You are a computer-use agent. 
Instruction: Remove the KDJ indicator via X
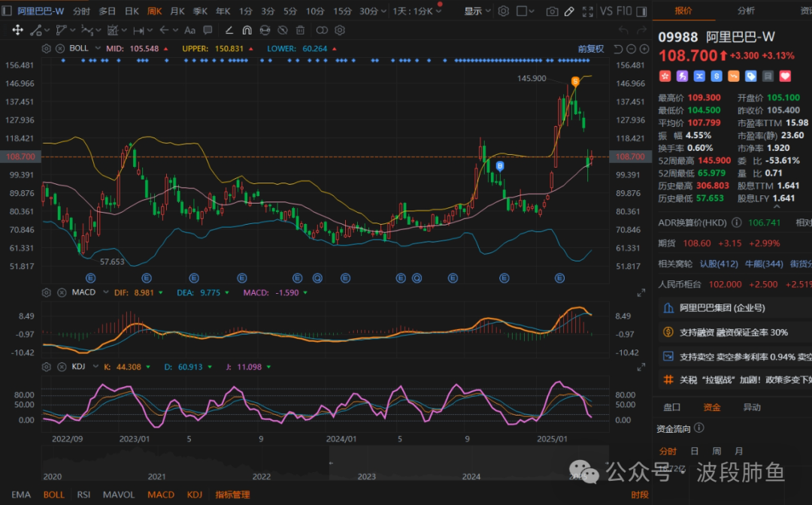pos(62,367)
